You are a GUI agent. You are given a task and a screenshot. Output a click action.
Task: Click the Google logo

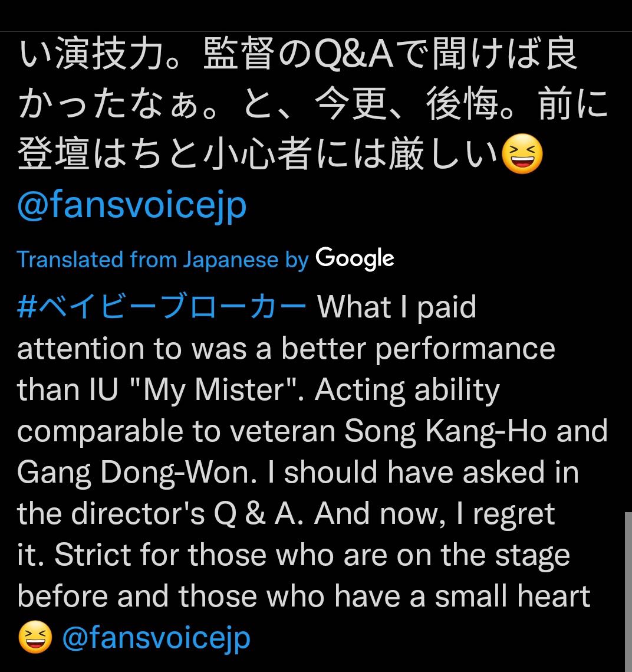click(355, 259)
